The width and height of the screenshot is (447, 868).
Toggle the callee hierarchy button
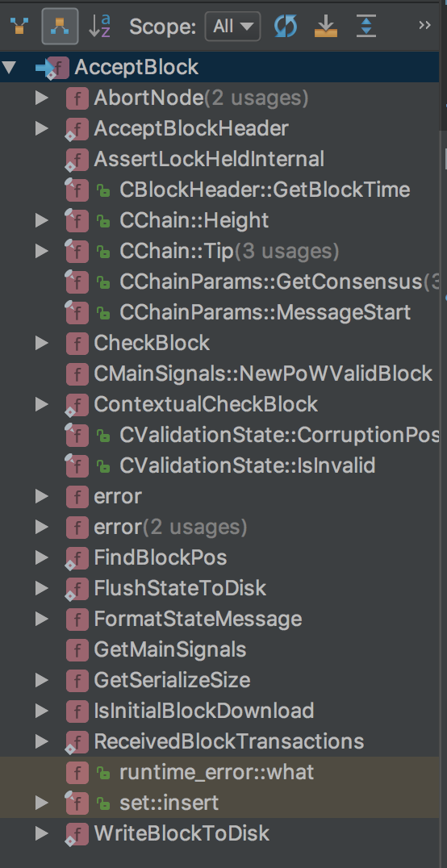tap(60, 26)
